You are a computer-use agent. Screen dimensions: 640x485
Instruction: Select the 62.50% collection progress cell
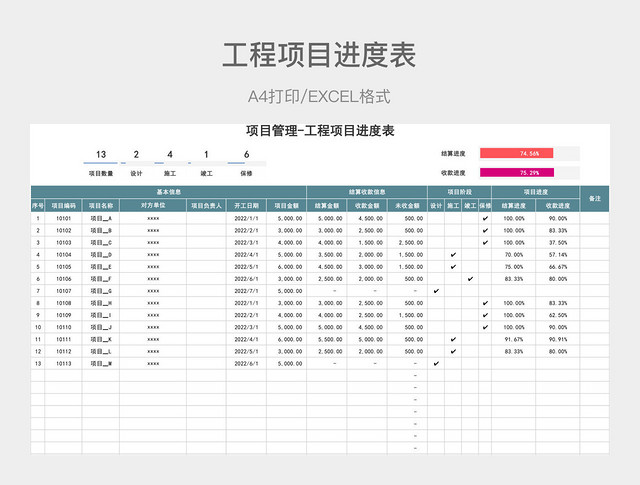(x=558, y=315)
